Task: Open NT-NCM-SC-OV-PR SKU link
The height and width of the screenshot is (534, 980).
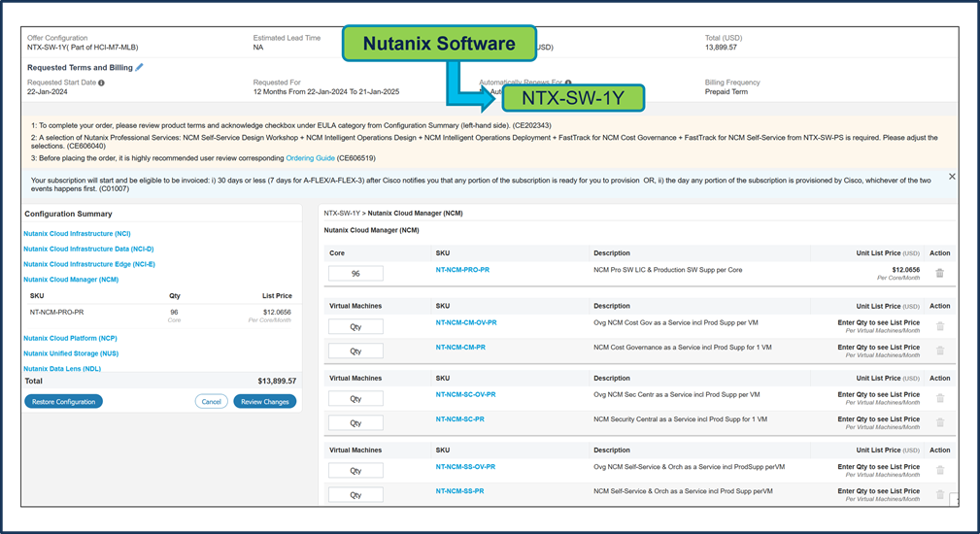Action: pyautogui.click(x=465, y=395)
